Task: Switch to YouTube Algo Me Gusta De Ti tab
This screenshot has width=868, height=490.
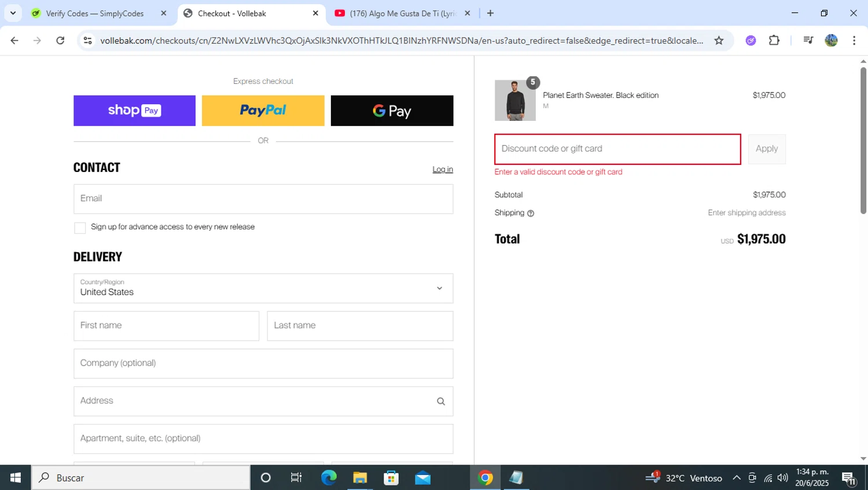Action: pyautogui.click(x=403, y=13)
